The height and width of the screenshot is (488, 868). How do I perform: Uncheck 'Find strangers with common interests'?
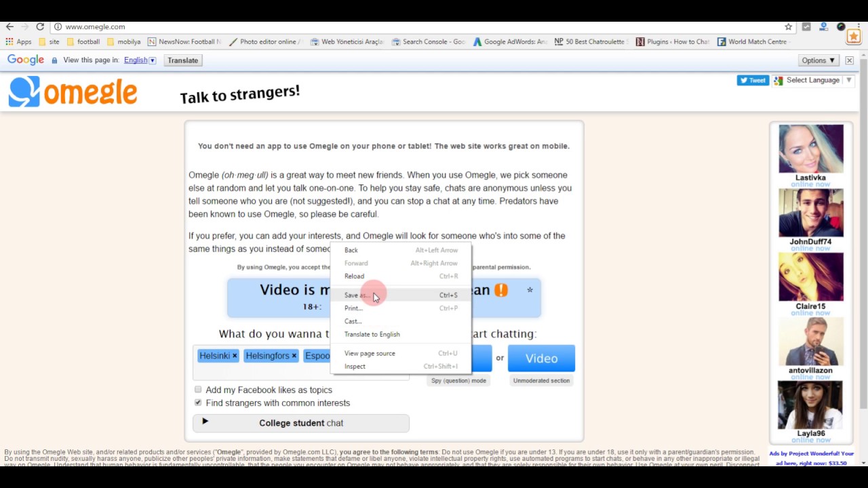[x=198, y=403]
